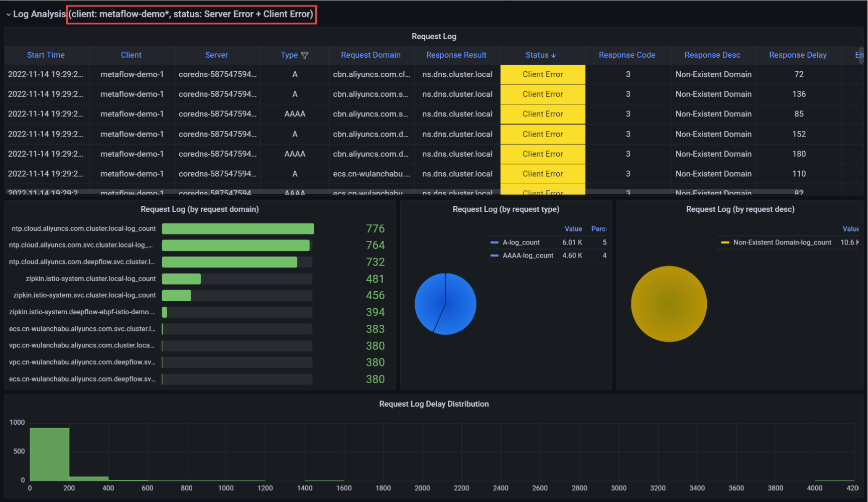
Task: Click the ntp.cloud.aliyuncs.com.cluster.local-log_count bar
Action: click(238, 229)
